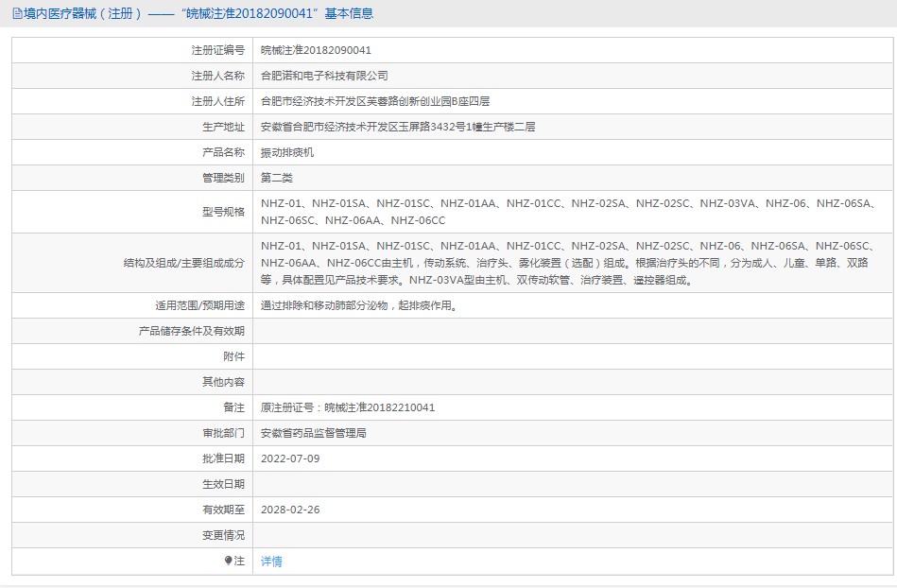Click the 产品储存条件及有效期 label

[x=192, y=331]
